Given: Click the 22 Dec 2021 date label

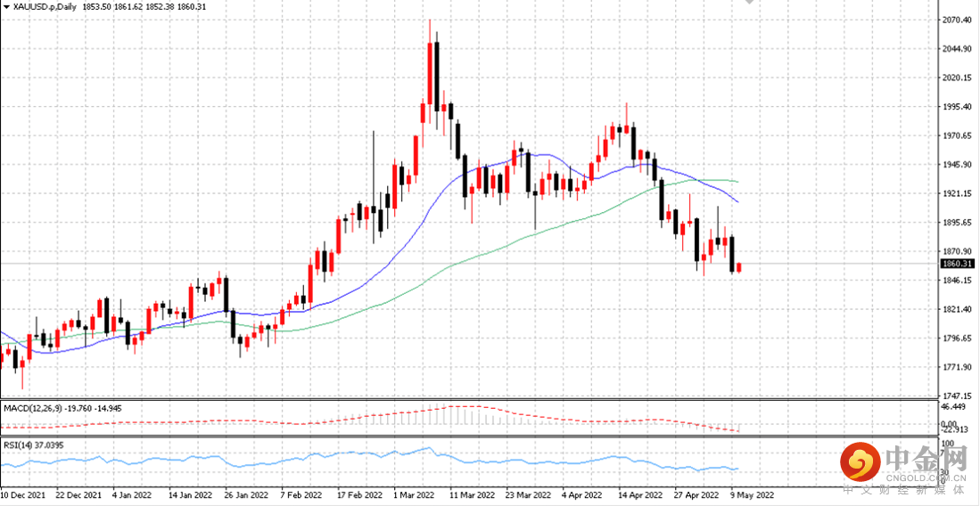Looking at the screenshot, I should tap(77, 494).
